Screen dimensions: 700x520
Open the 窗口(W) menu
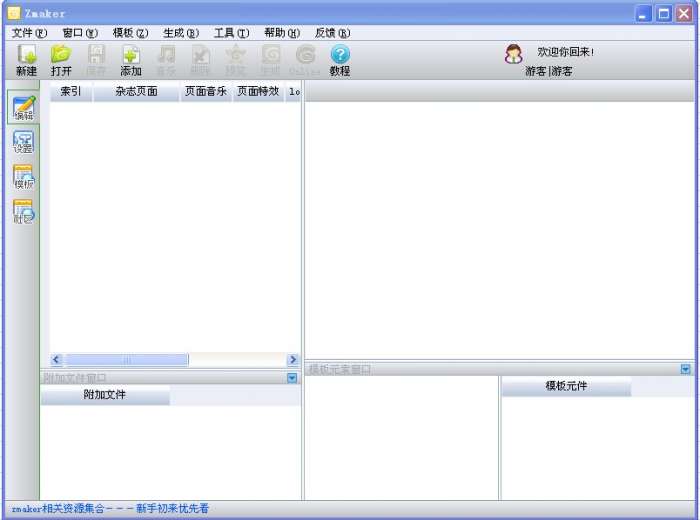coord(80,33)
